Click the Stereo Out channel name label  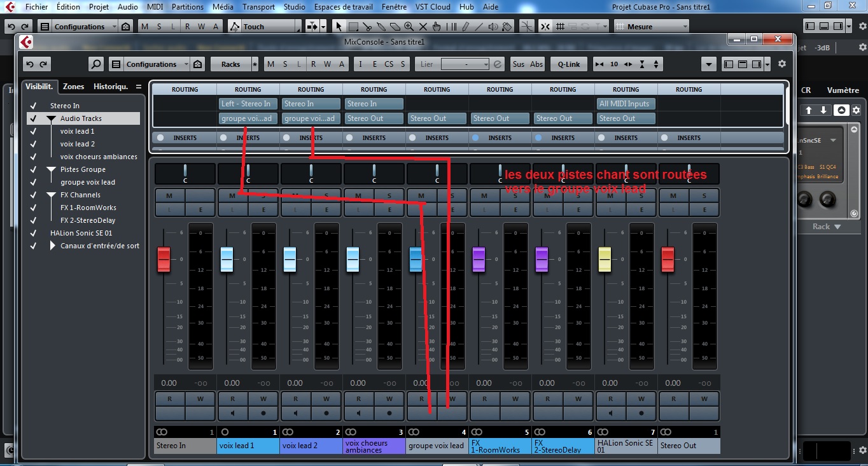point(689,446)
